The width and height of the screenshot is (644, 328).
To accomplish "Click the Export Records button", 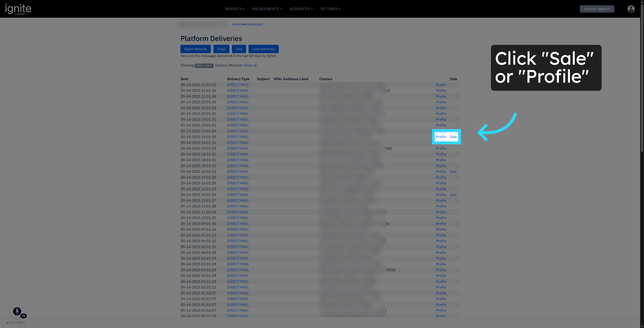I will [195, 49].
